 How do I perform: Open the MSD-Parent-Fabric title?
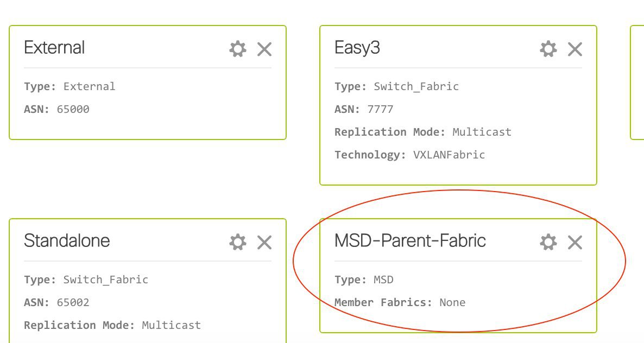click(x=410, y=241)
